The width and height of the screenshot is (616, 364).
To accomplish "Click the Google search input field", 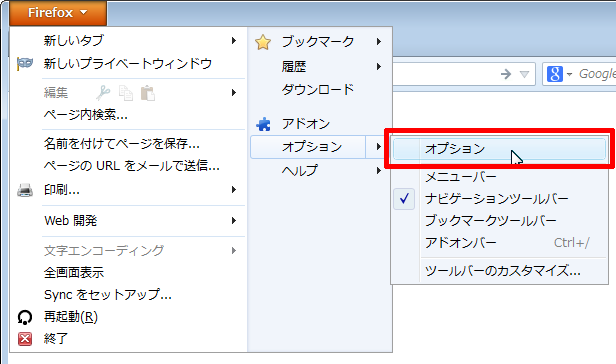I will tap(596, 74).
